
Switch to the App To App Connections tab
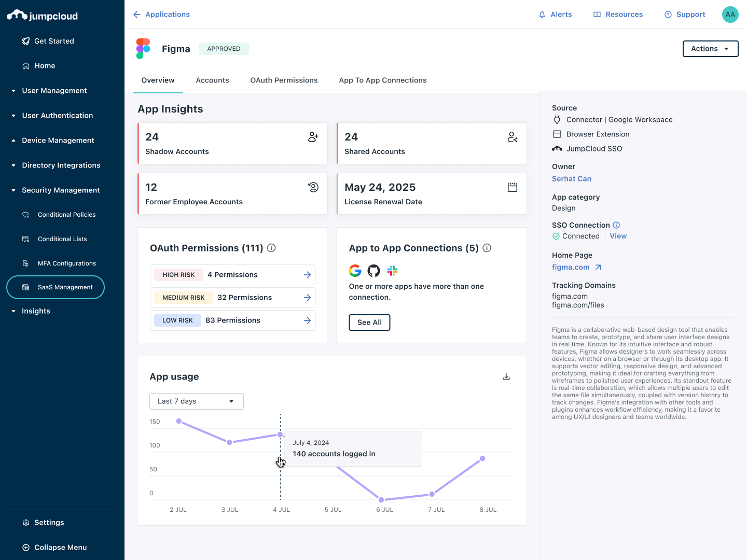383,80
